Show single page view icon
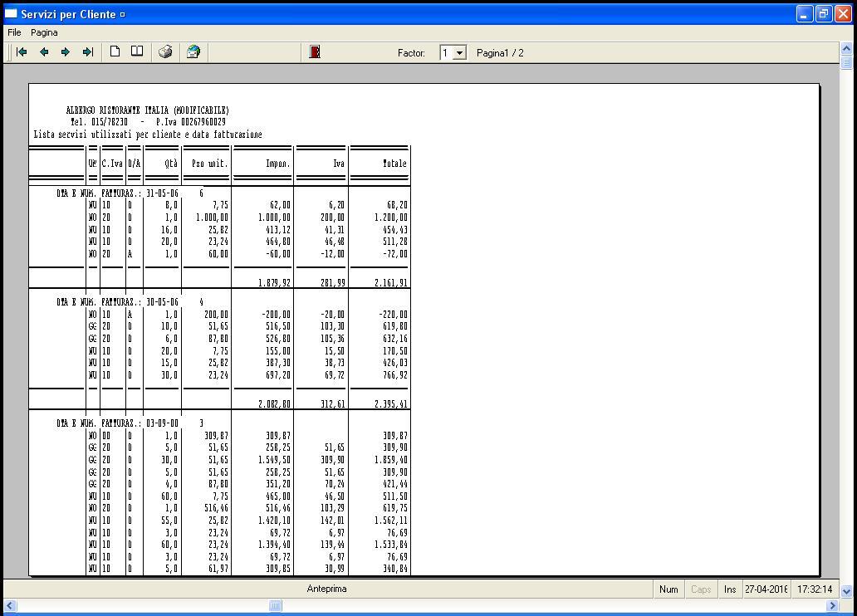The width and height of the screenshot is (857, 616). click(115, 52)
